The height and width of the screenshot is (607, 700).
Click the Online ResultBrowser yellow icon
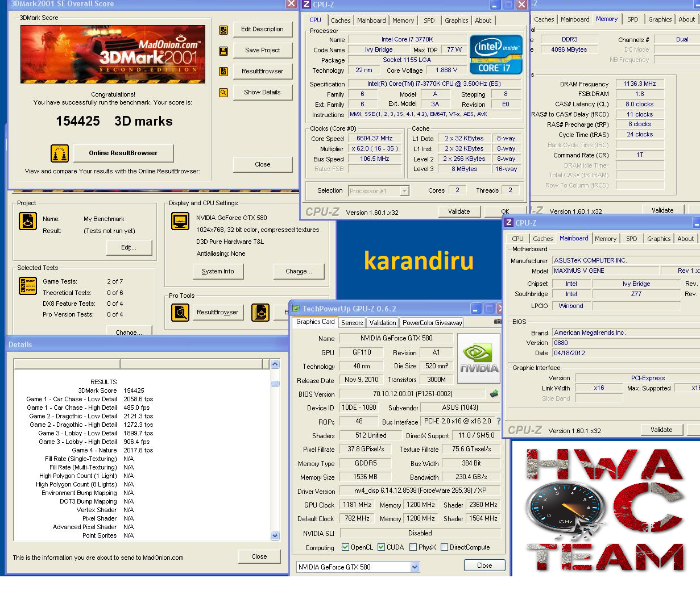60,153
